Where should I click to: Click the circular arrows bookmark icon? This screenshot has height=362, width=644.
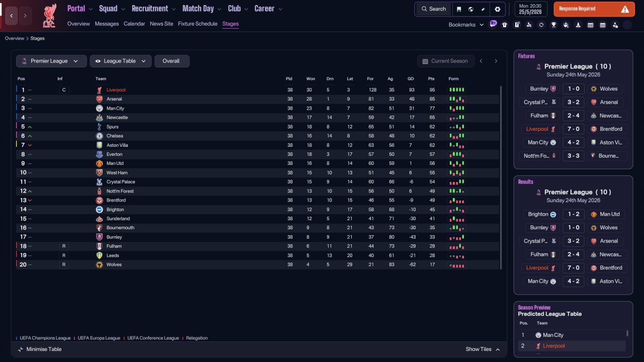click(541, 25)
